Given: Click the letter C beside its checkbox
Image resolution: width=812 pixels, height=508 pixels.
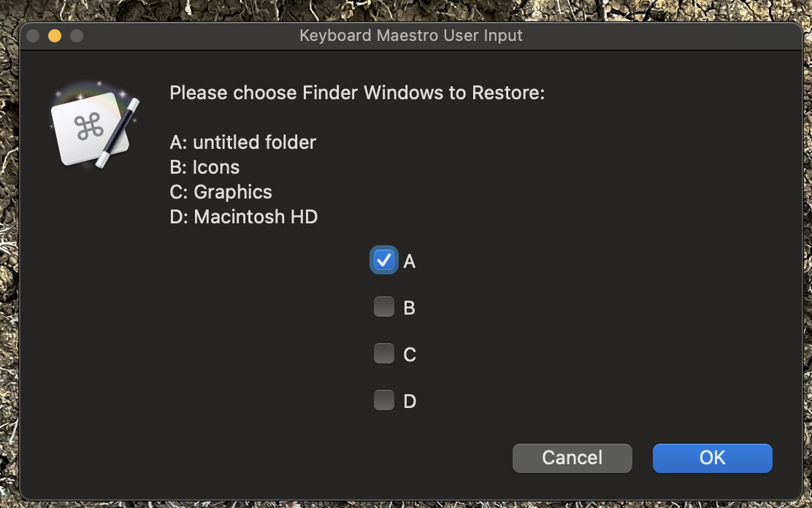Looking at the screenshot, I should coord(410,355).
